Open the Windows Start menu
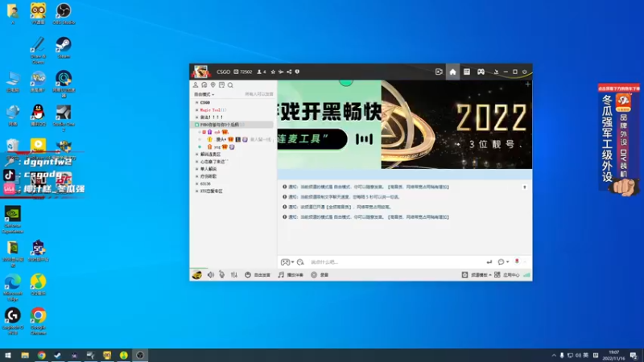This screenshot has height=362, width=644. pyautogui.click(x=8, y=356)
